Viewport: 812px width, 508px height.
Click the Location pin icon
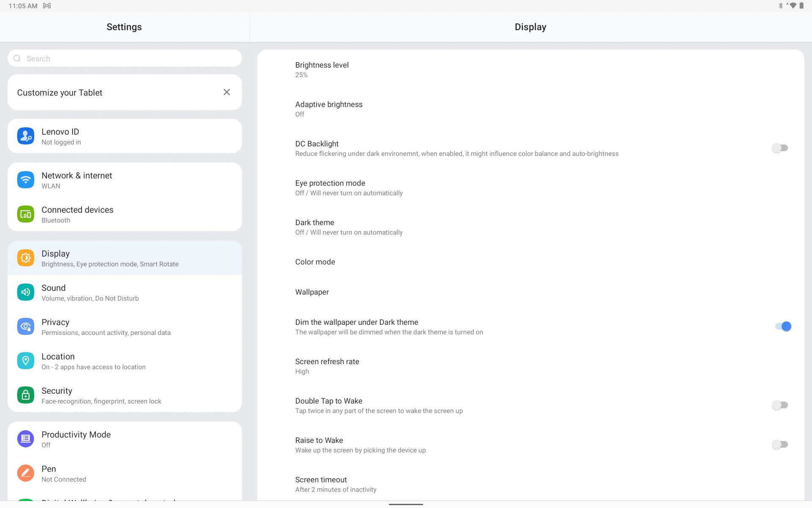click(25, 361)
